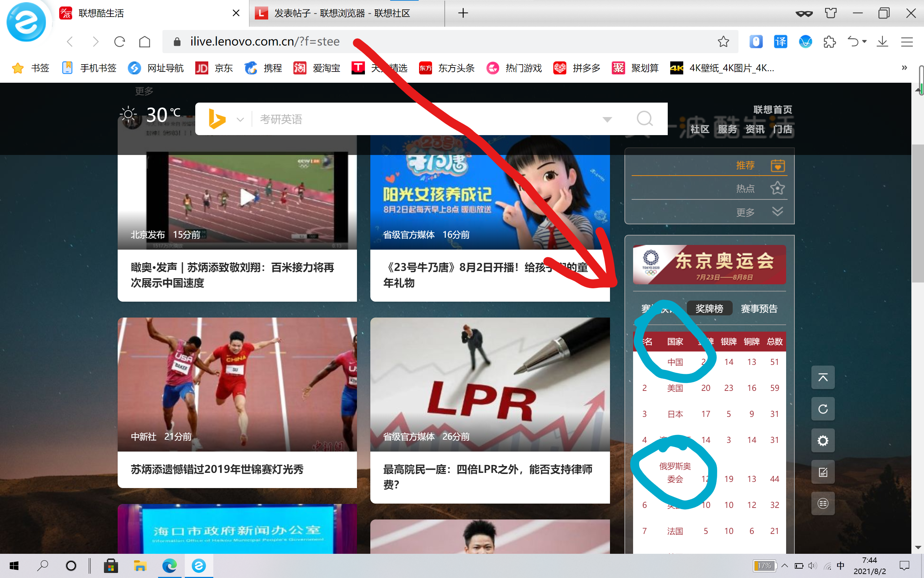This screenshot has width=924, height=578.
Task: Click the 热点 star icon
Action: 778,188
